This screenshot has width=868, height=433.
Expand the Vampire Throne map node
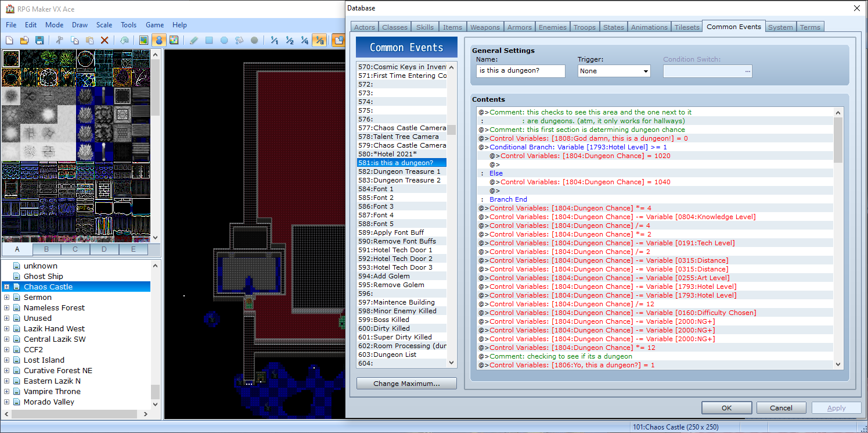[6, 392]
